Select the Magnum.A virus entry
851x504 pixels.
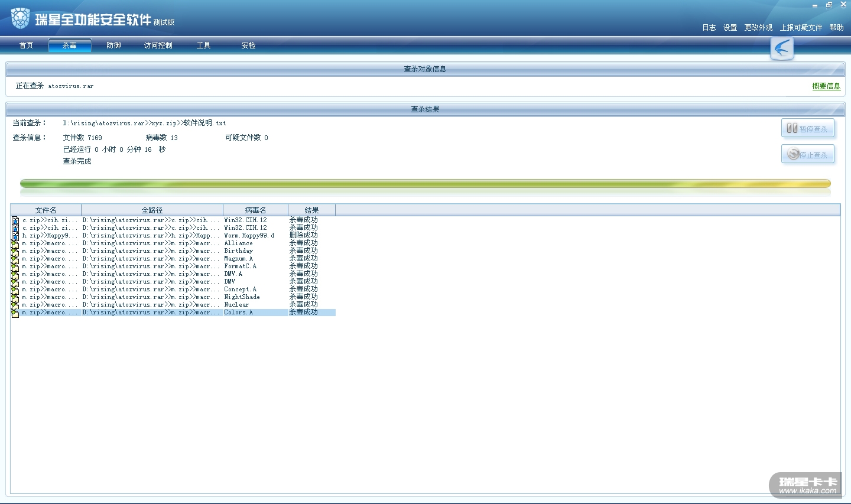coord(239,259)
